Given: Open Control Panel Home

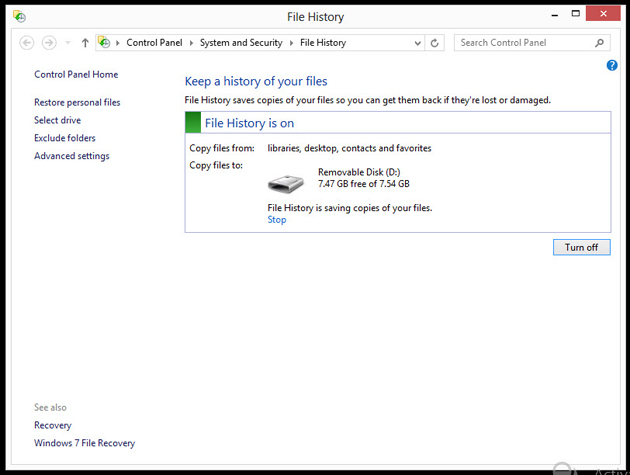Looking at the screenshot, I should pos(76,74).
